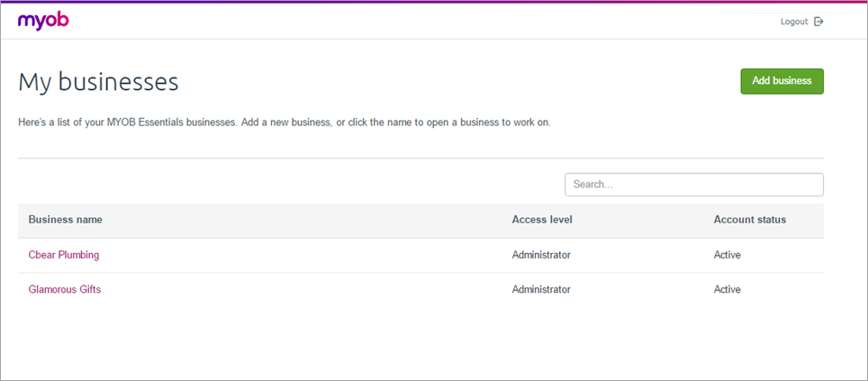Click the horizontal divider above the search box
The height and width of the screenshot is (381, 868).
click(x=420, y=159)
